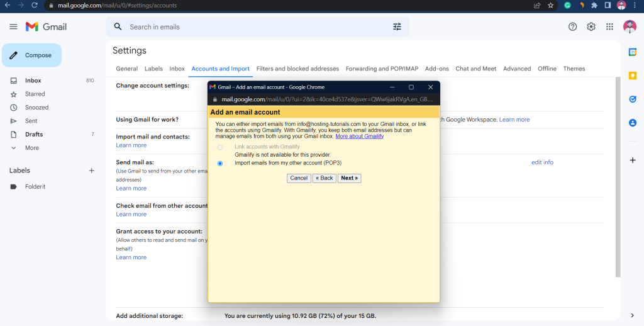Open Learn more under Import mail and contacts
The image size is (644, 326).
click(x=131, y=145)
